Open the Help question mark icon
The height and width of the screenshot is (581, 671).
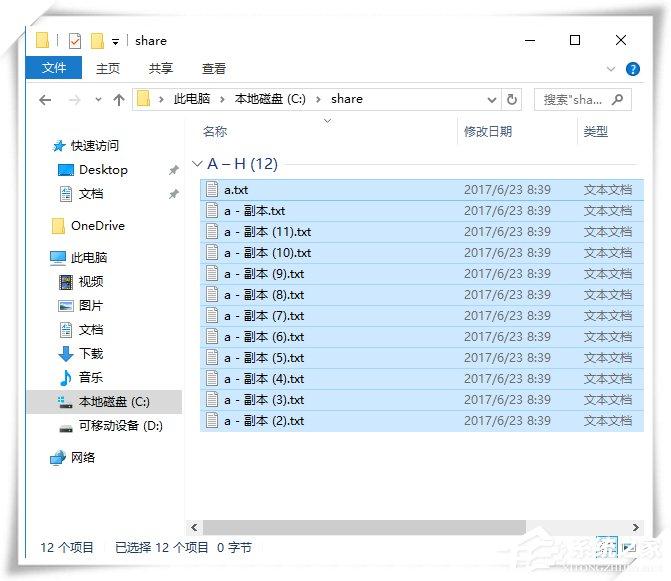tap(632, 69)
